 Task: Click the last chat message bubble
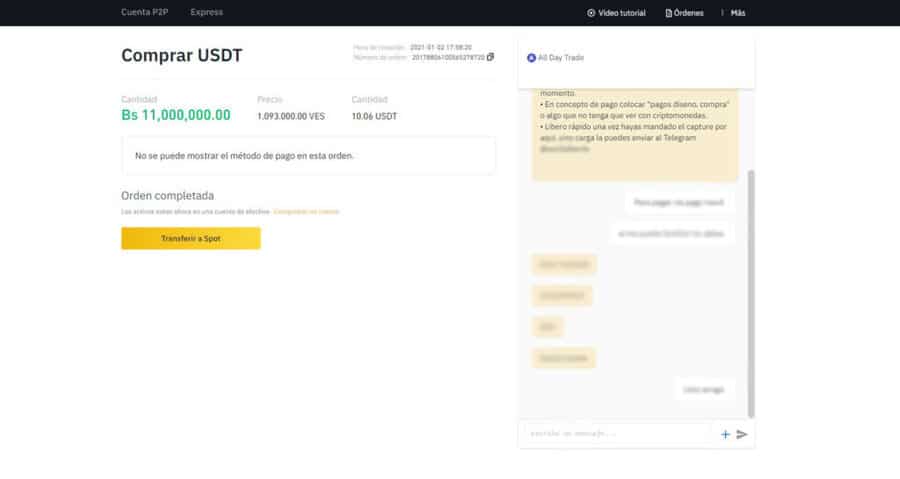click(x=703, y=389)
